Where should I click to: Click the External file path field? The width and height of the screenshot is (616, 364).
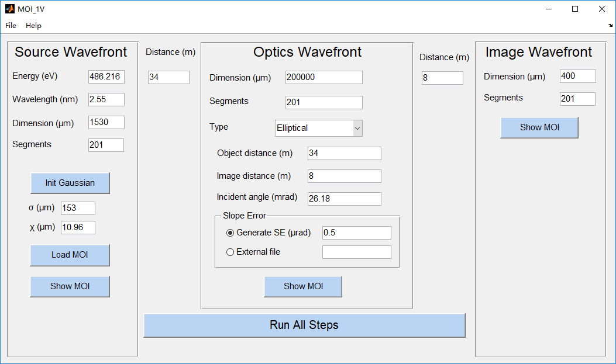[x=356, y=252]
